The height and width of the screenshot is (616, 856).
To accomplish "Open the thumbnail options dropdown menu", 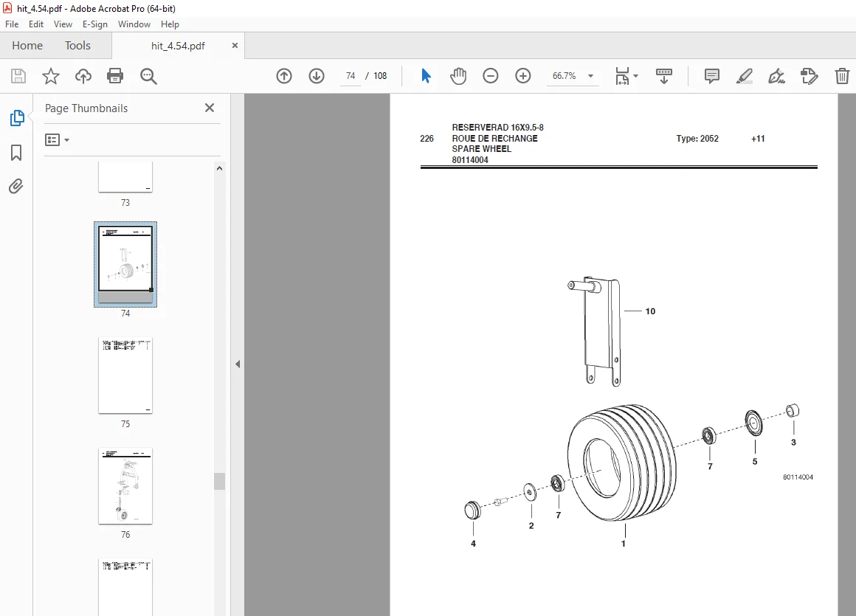I will tap(57, 140).
